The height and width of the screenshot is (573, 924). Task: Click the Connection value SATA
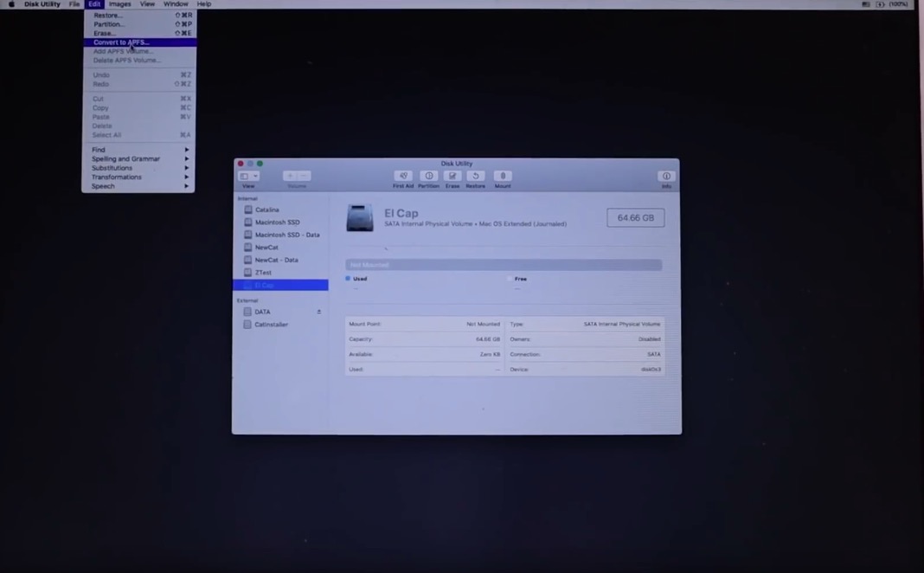coord(653,354)
